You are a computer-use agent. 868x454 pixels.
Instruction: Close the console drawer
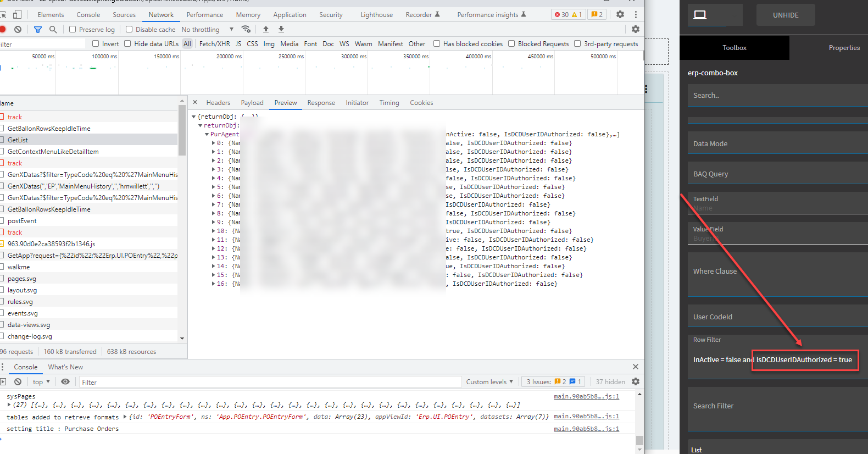[x=636, y=367]
